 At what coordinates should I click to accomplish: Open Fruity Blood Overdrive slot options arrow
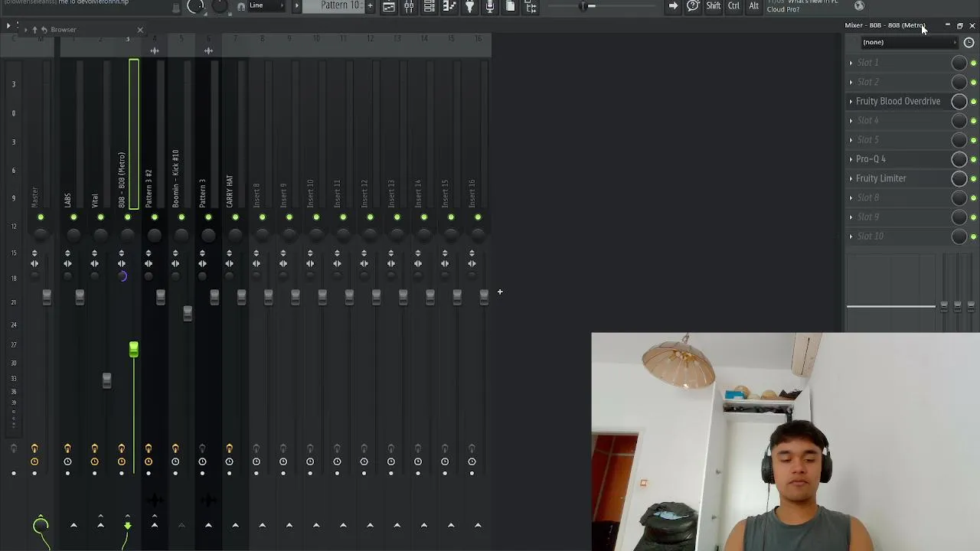point(851,101)
